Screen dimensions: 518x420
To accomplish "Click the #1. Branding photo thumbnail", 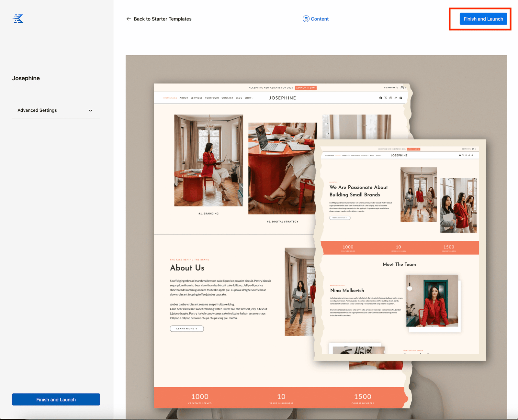I will 208,160.
